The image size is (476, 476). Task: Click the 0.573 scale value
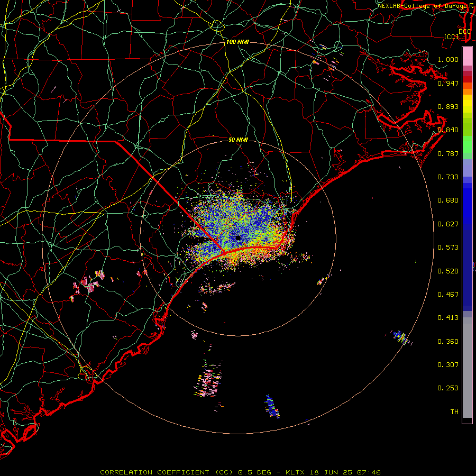(448, 248)
